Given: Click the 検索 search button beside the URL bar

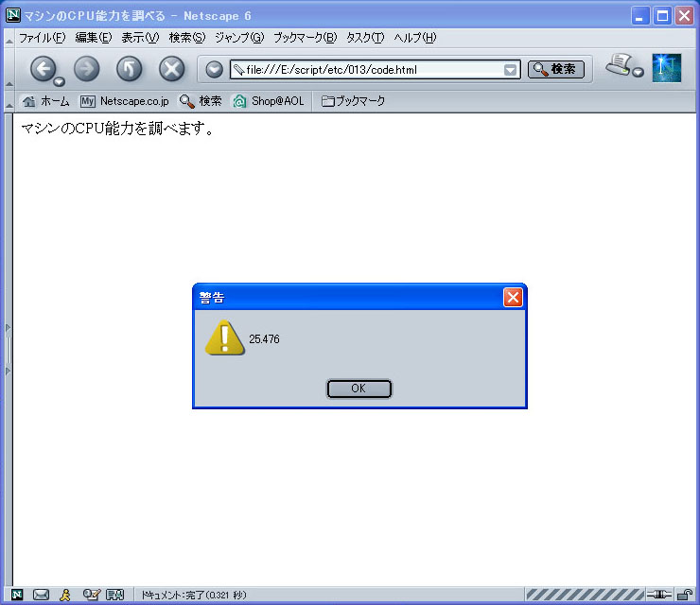Looking at the screenshot, I should [556, 69].
